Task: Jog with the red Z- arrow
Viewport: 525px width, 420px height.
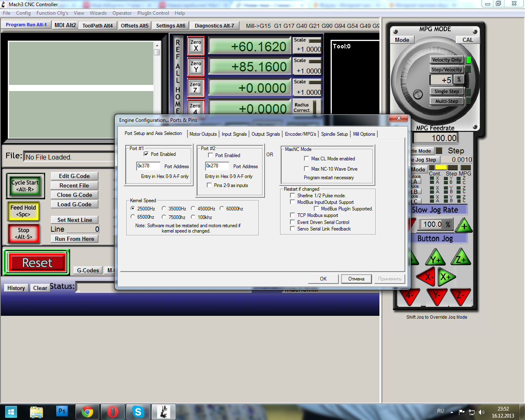Action: point(460,296)
